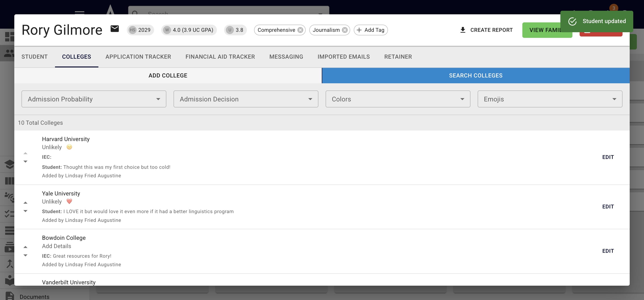Screen dimensions: 644x300
Task: Select the Colleges tab
Action: (x=76, y=57)
